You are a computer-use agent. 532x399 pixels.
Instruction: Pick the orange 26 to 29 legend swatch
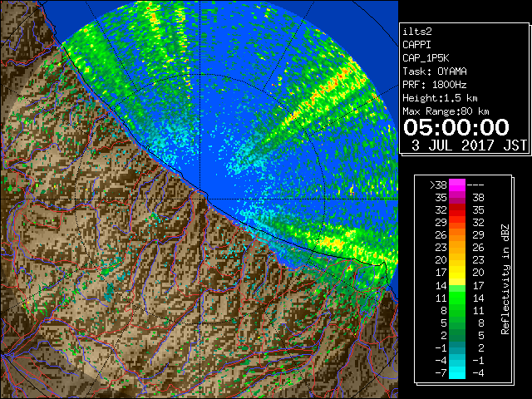457,234
